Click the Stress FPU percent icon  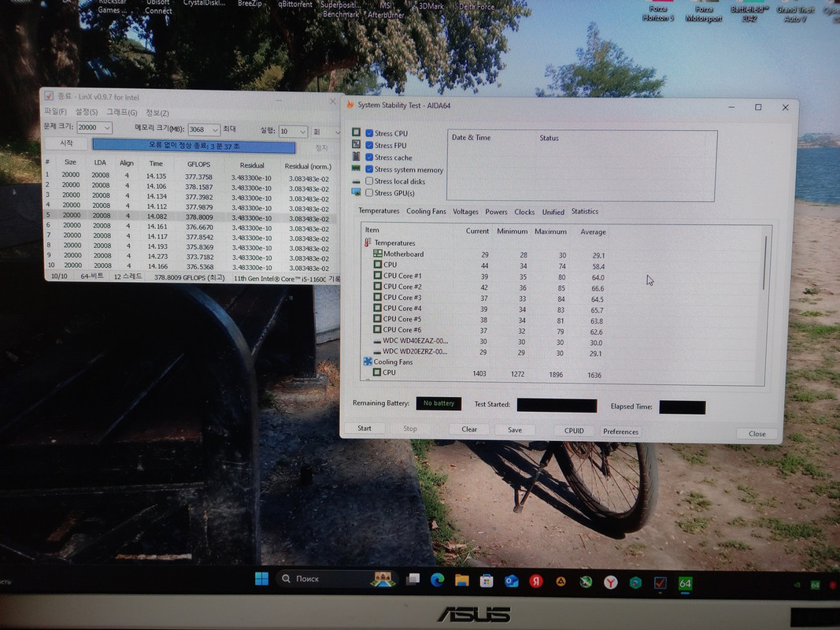[357, 144]
